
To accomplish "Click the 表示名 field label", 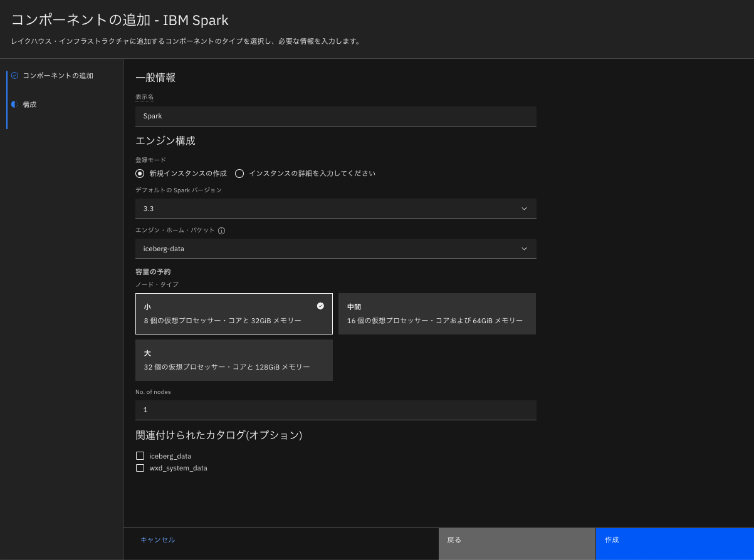I will point(144,97).
